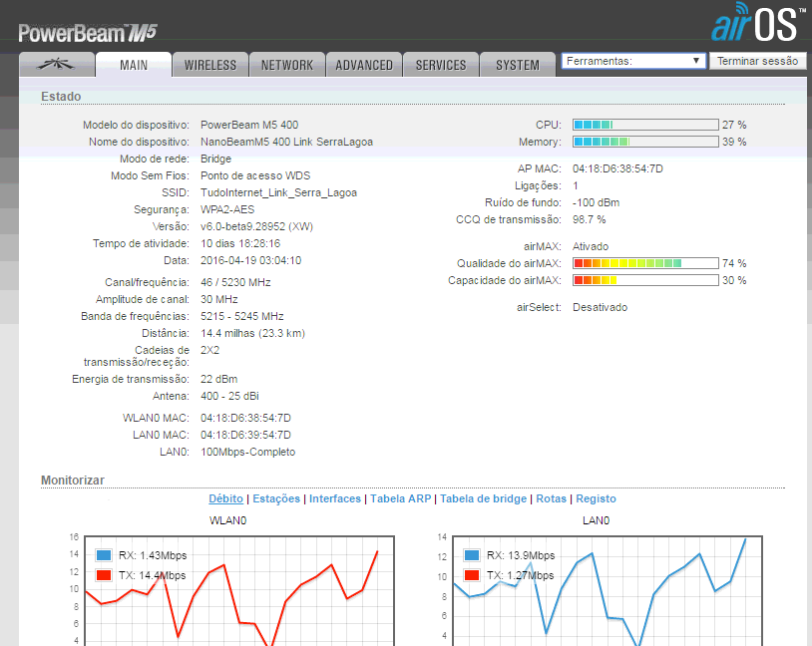Switch to the WIRELESS tab

point(210,65)
